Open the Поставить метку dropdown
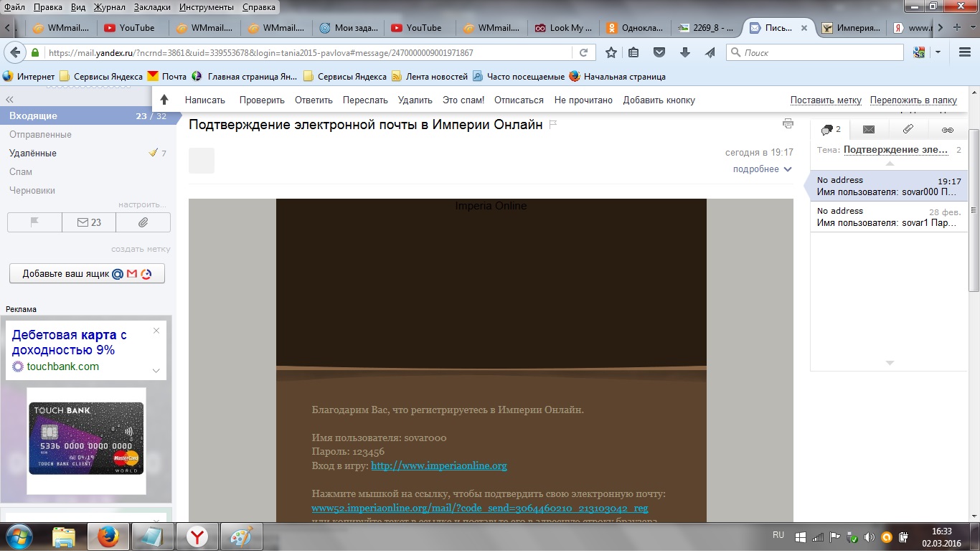 coord(826,100)
